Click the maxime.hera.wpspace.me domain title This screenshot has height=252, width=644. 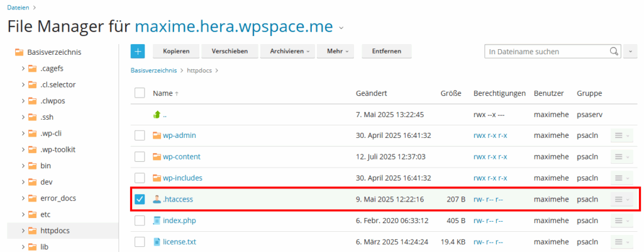point(234,26)
